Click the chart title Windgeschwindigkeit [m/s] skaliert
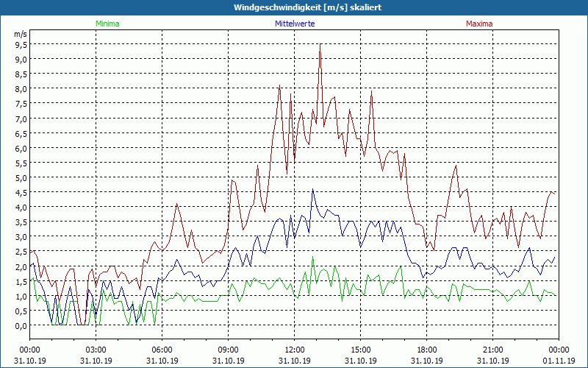 pos(307,7)
